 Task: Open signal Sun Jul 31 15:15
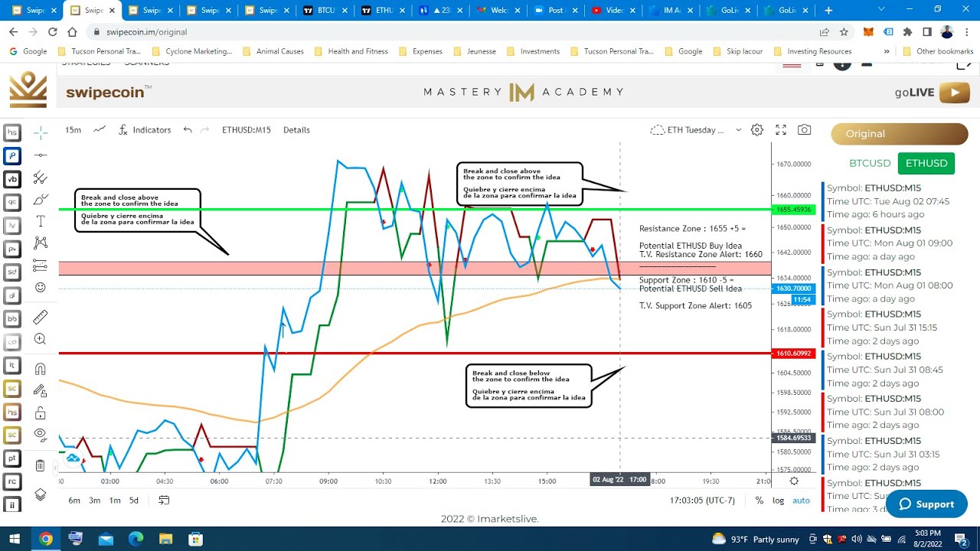897,328
